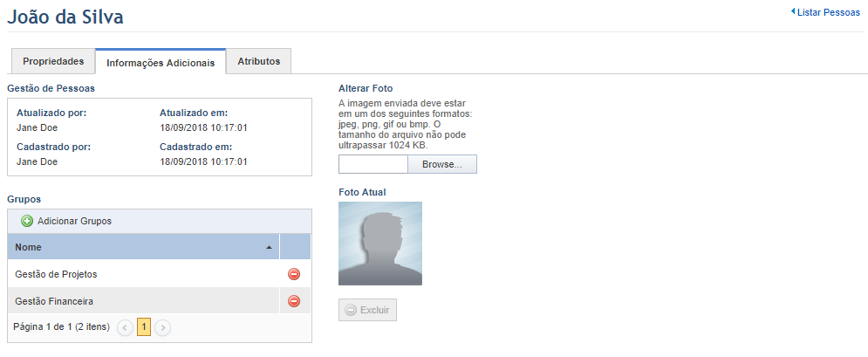868x357 pixels.
Task: Open the Listar Pessoas link
Action: [828, 12]
